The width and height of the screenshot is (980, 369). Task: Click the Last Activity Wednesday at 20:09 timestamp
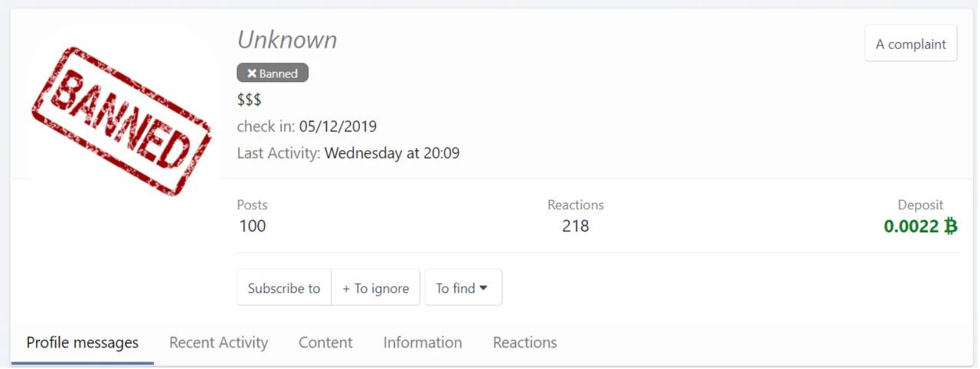click(x=391, y=153)
